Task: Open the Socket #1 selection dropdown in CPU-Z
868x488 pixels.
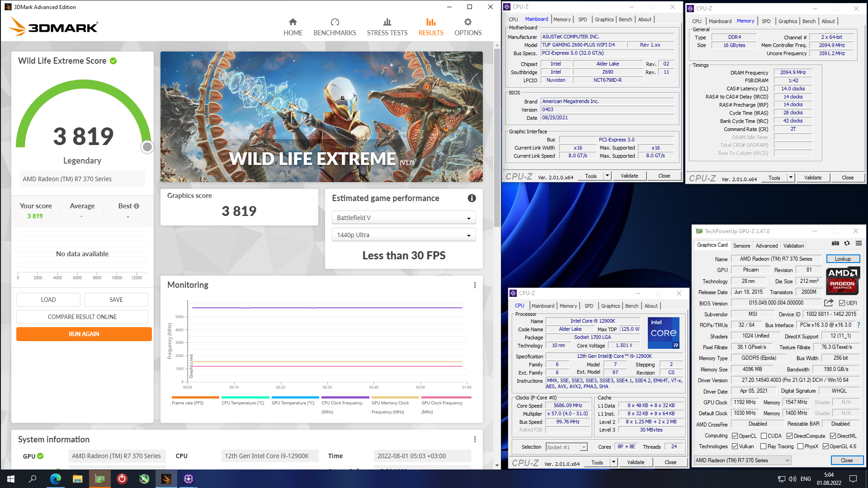Action: (x=566, y=447)
